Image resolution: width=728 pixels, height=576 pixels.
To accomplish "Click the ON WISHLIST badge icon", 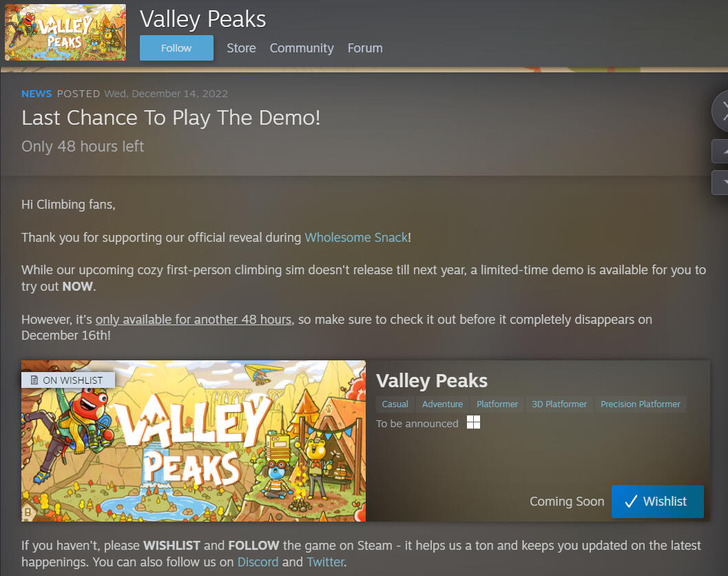I will click(34, 380).
